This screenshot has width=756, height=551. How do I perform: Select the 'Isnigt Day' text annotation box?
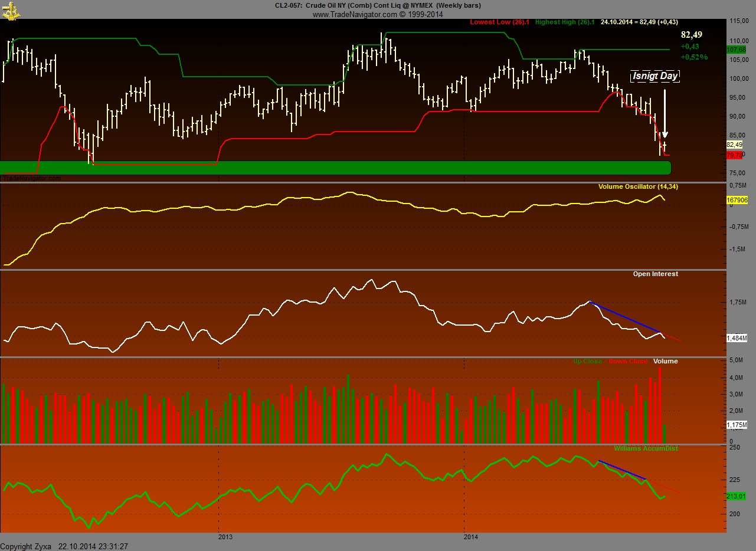[655, 76]
